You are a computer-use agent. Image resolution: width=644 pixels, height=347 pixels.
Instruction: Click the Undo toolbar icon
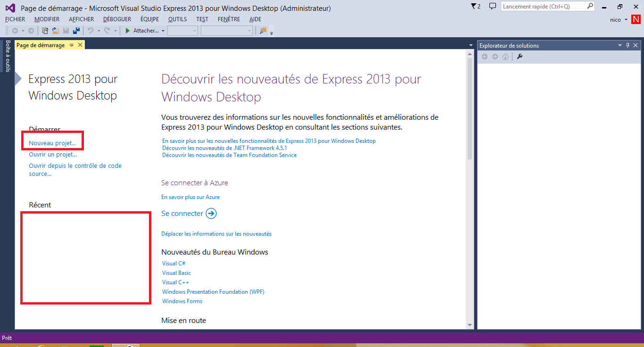click(91, 31)
